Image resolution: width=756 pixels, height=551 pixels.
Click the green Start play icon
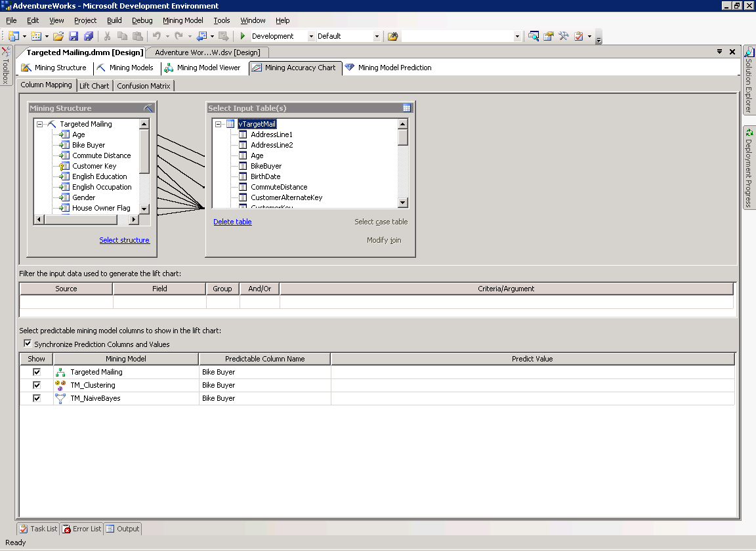coord(243,36)
